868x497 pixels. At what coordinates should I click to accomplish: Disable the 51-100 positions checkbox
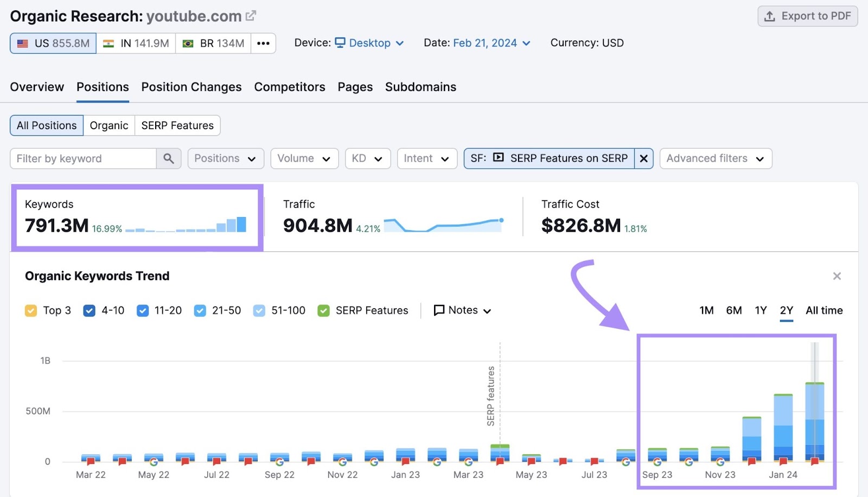click(x=259, y=310)
